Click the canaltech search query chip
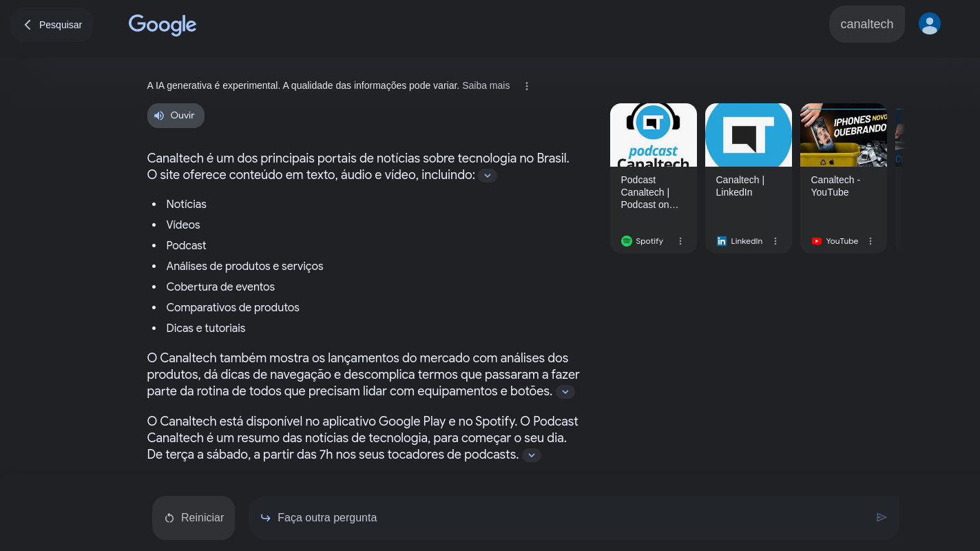The width and height of the screenshot is (980, 551). point(867,24)
